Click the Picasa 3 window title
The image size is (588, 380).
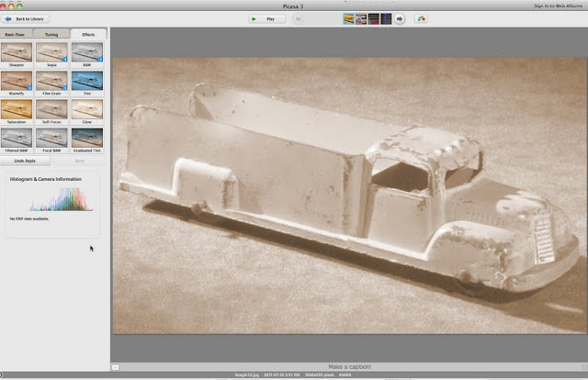(x=293, y=6)
